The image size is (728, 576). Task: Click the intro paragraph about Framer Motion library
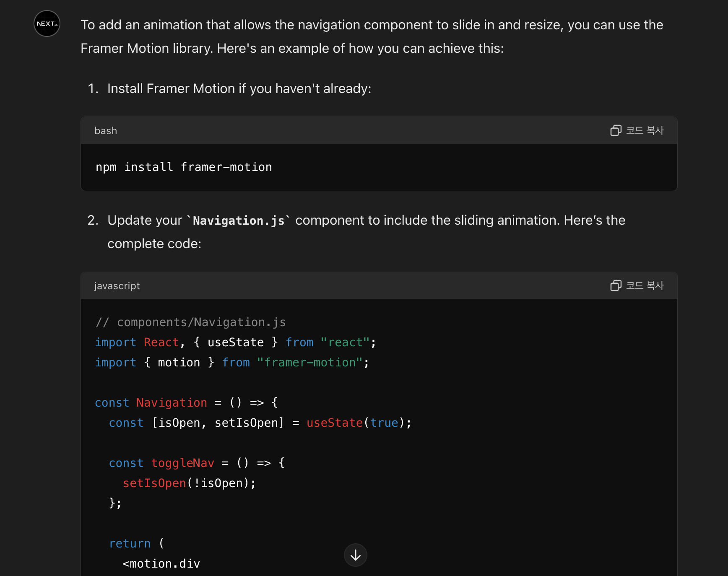tap(372, 36)
